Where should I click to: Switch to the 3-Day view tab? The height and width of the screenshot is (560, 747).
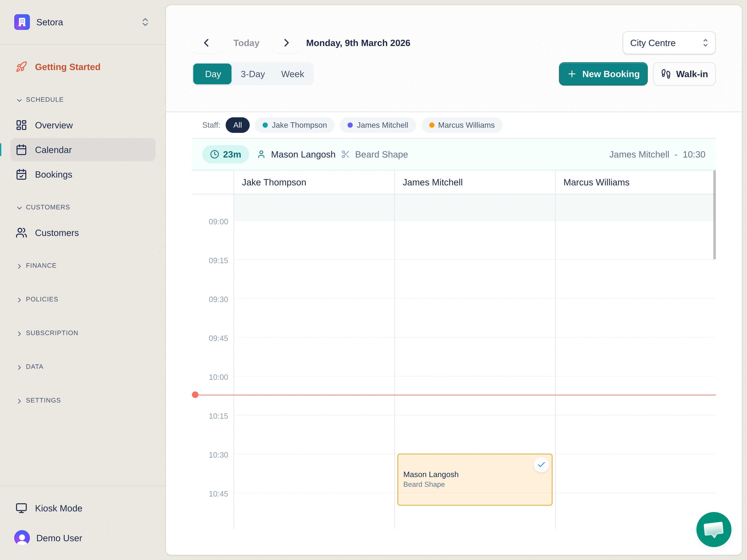point(252,74)
